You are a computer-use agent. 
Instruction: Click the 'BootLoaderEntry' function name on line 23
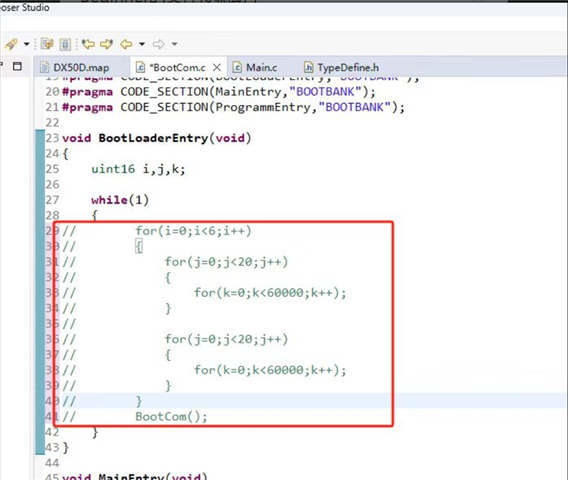(x=153, y=138)
